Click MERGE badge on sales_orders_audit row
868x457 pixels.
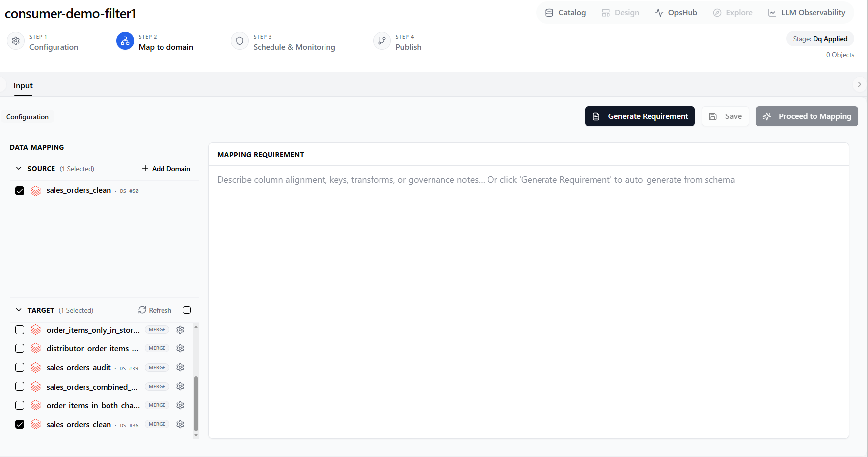(157, 368)
